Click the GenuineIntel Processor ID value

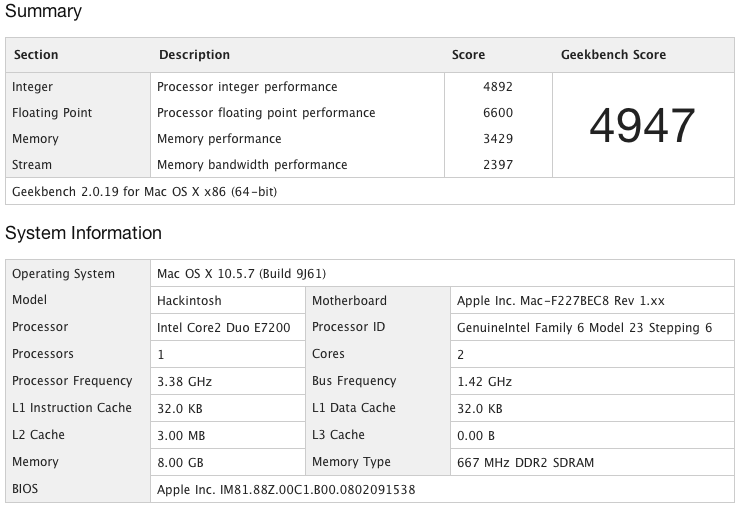click(584, 327)
